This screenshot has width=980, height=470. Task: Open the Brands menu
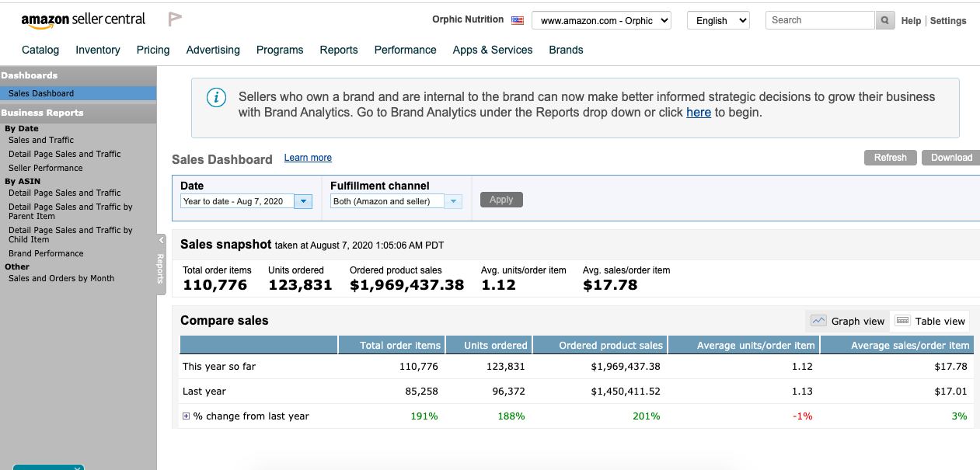[566, 50]
